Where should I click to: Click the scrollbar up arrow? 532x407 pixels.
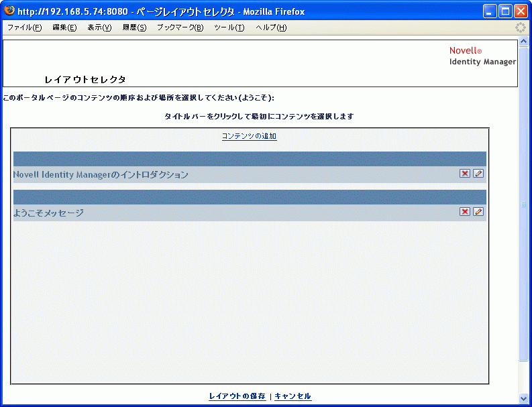pos(523,42)
